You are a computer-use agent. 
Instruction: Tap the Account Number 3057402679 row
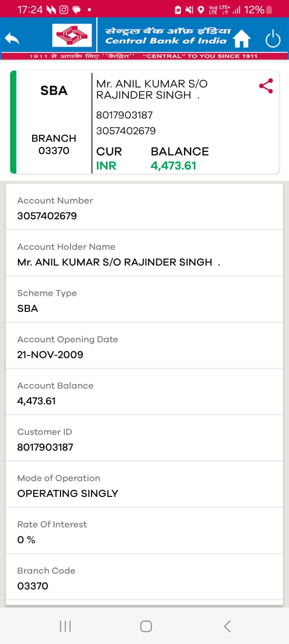click(144, 207)
